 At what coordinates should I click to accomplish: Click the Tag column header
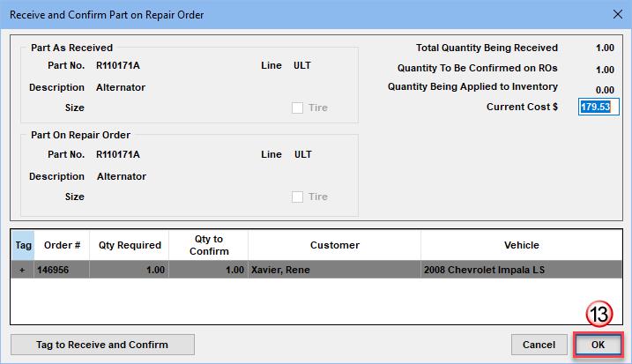pos(22,245)
